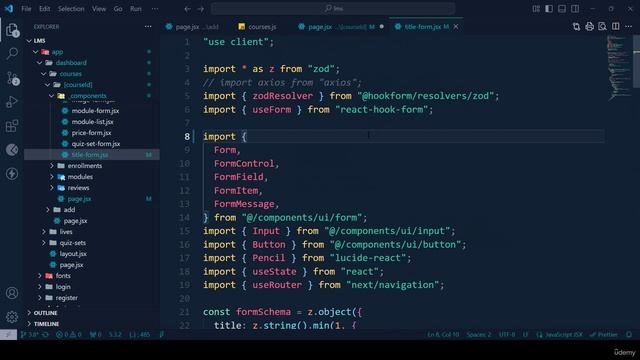Click the print icon in editor toolbar

[x=589, y=27]
